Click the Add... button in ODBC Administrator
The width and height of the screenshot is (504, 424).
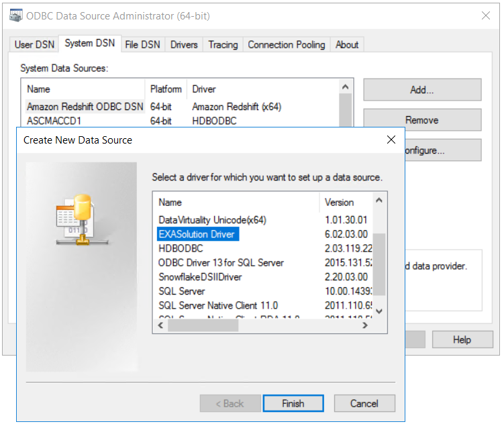tap(422, 90)
